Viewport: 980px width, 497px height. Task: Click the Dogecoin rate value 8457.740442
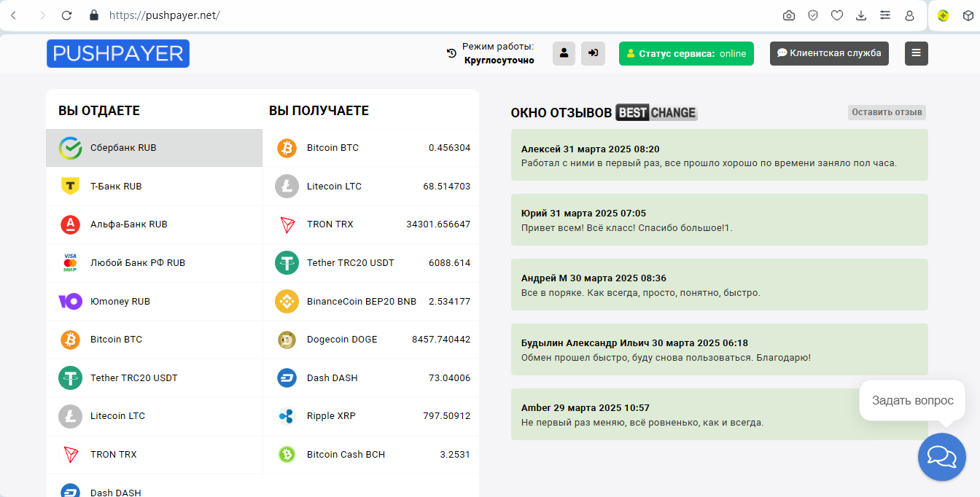441,340
